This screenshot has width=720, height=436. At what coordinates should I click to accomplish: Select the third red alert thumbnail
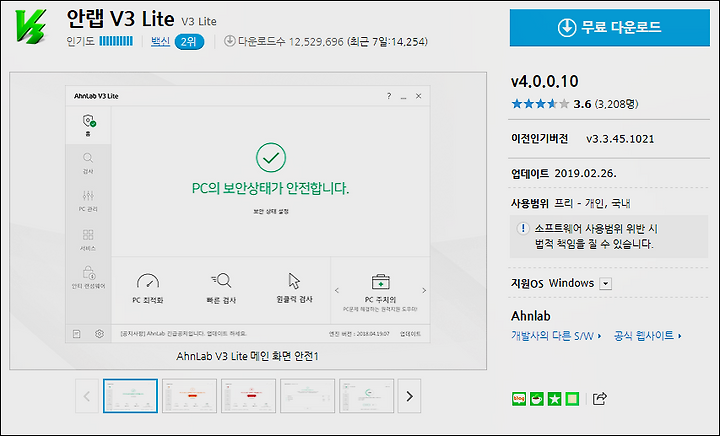[248, 396]
